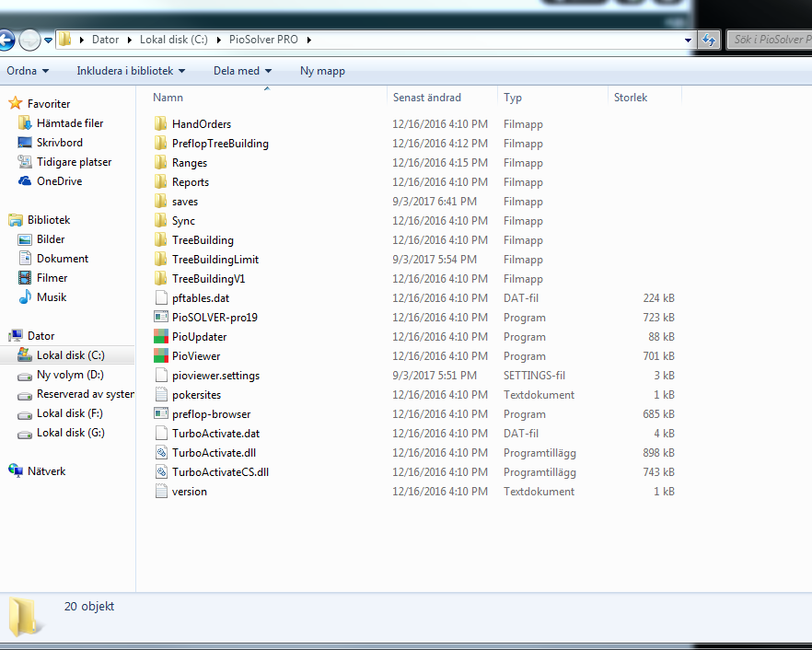Viewport: 812px width, 650px height.
Task: Click the TreeBuildingLimit folder icon
Action: tap(160, 259)
